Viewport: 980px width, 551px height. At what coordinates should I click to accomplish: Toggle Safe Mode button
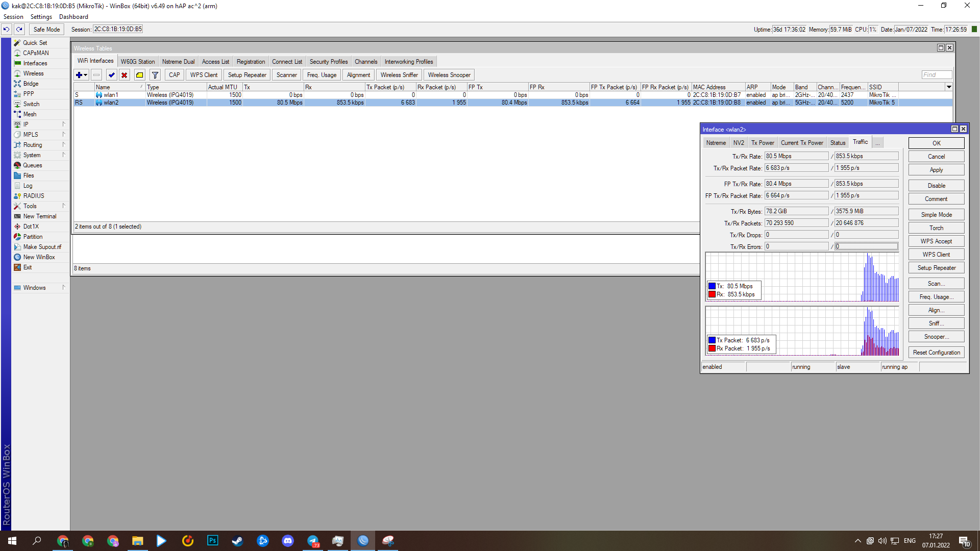[x=46, y=30]
